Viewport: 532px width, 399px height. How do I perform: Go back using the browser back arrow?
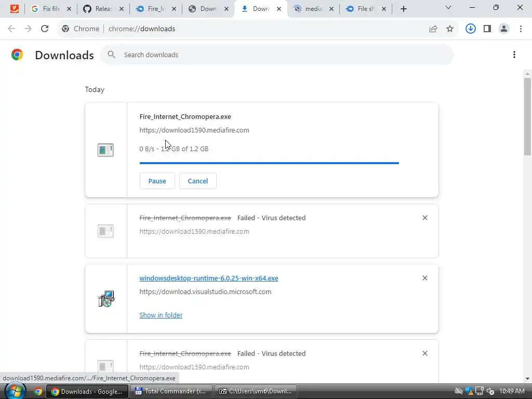click(x=11, y=29)
